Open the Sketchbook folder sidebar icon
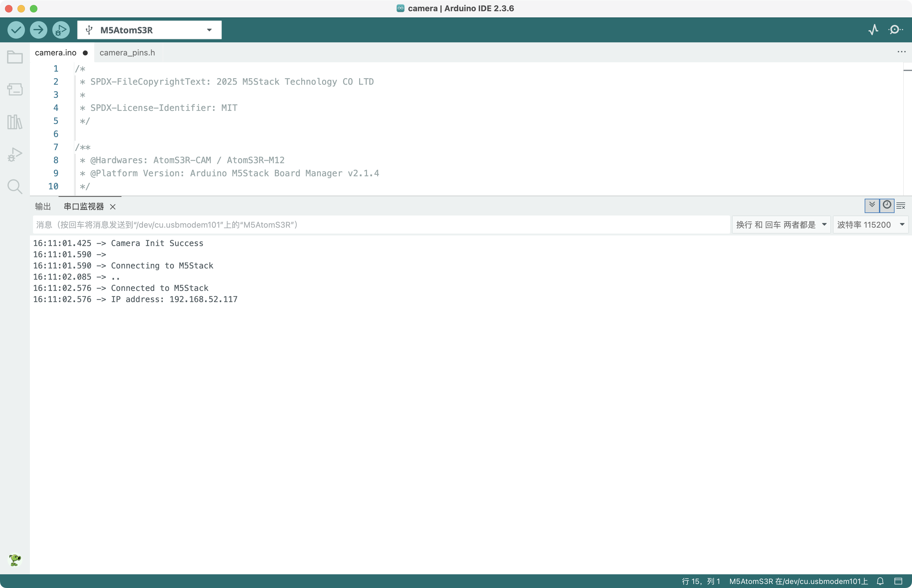The image size is (912, 588). click(15, 57)
